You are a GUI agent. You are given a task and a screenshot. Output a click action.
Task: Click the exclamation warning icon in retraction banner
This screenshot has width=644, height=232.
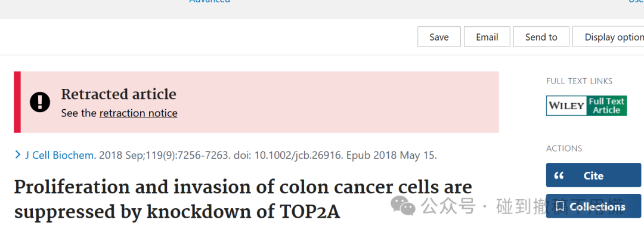pos(40,102)
